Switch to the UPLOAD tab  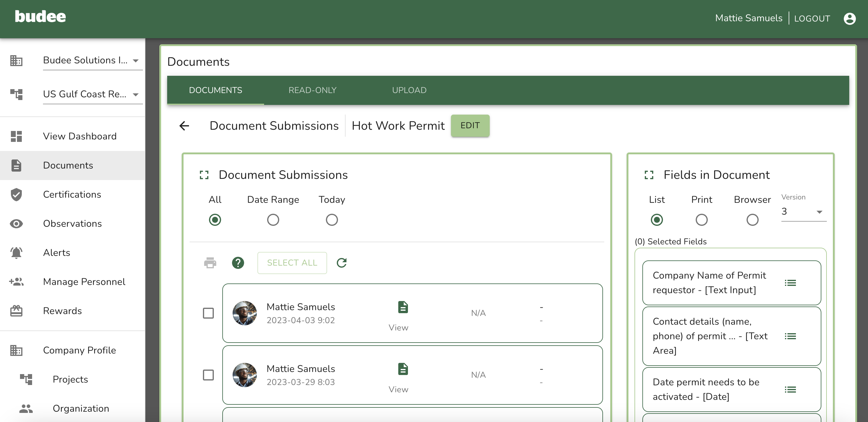(409, 90)
